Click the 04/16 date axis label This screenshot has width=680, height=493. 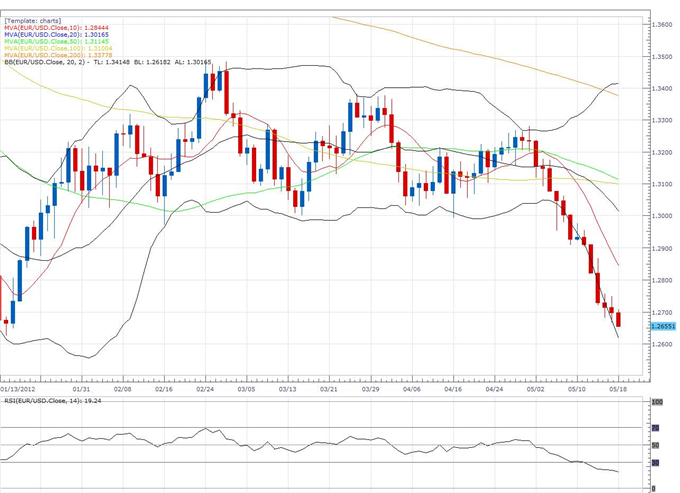pos(452,390)
